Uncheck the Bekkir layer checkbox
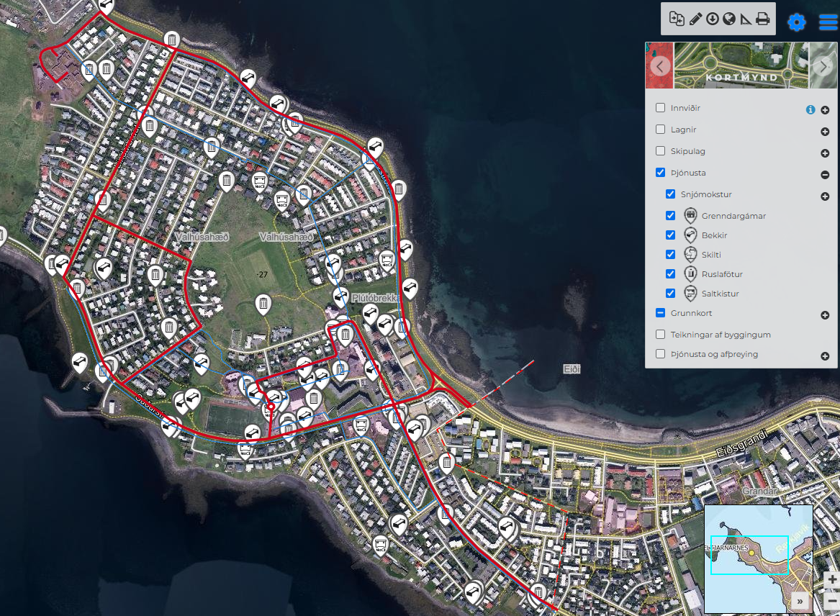This screenshot has height=616, width=840. click(x=671, y=235)
